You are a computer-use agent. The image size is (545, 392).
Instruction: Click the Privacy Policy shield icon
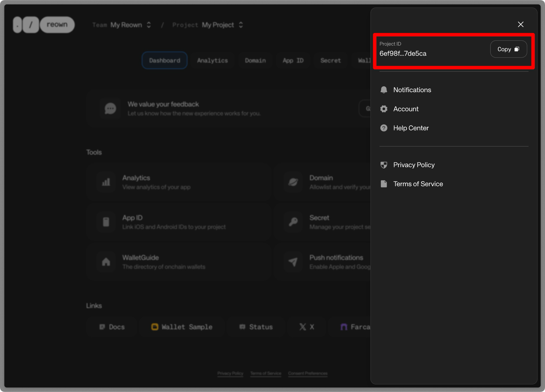tap(384, 165)
